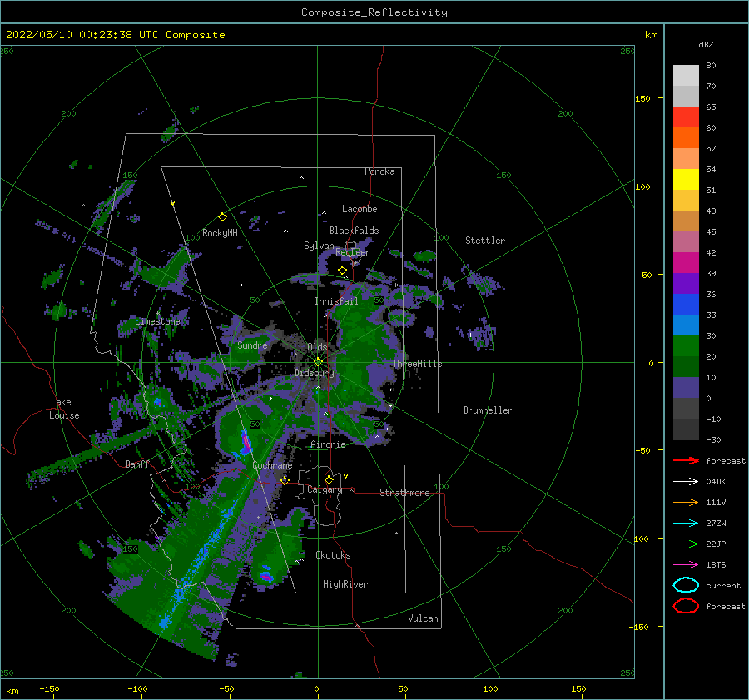Click the Lacombe town label
749x700 pixels.
[360, 209]
